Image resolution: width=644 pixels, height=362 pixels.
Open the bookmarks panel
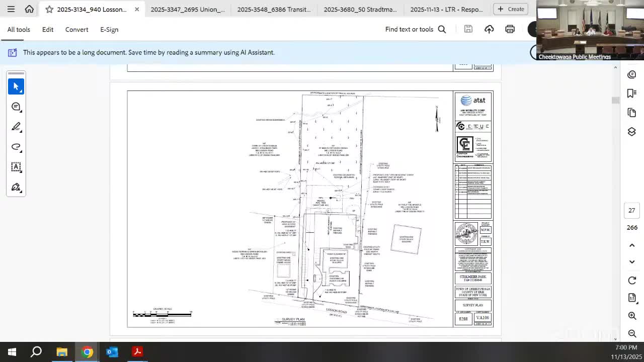632,94
